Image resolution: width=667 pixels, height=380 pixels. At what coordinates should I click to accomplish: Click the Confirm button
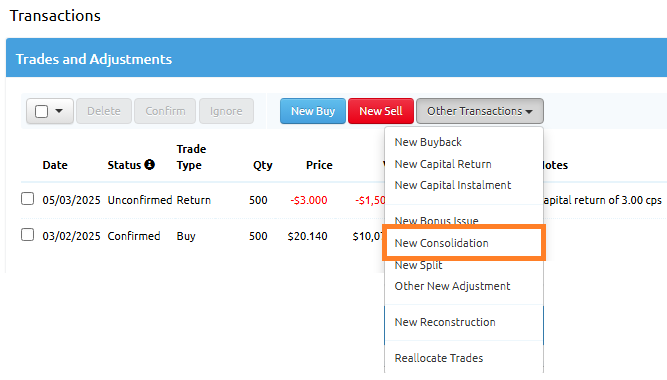click(x=165, y=111)
